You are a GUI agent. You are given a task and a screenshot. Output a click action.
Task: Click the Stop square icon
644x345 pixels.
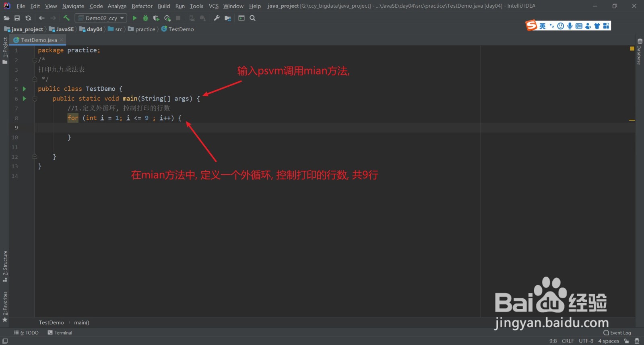pos(178,18)
